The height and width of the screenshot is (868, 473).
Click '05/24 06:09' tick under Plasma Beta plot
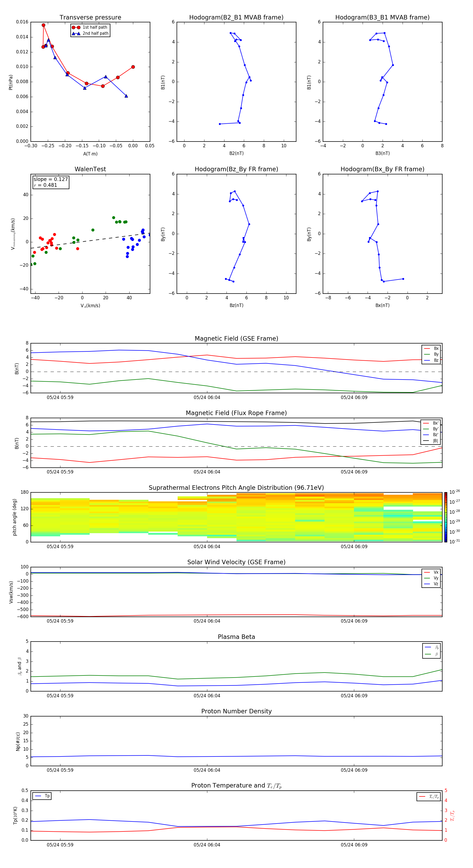(x=354, y=696)
